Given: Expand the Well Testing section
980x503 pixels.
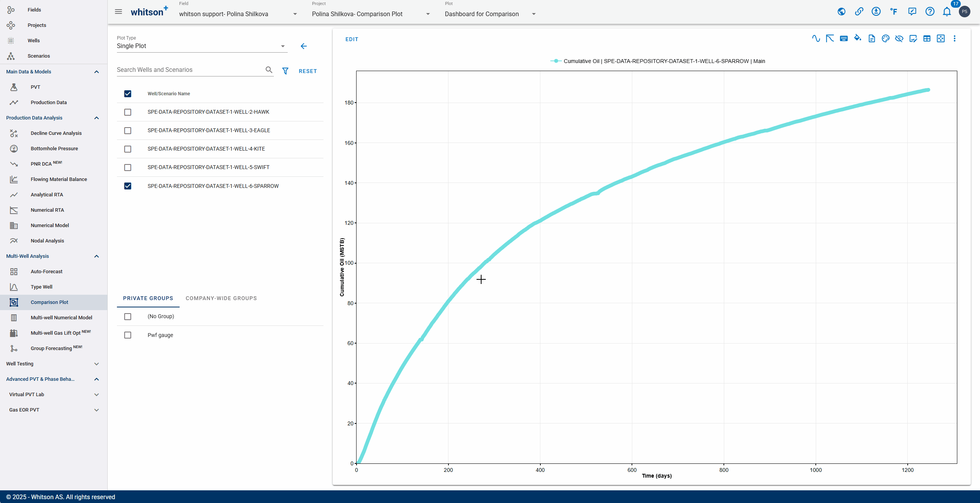Looking at the screenshot, I should tap(97, 364).
